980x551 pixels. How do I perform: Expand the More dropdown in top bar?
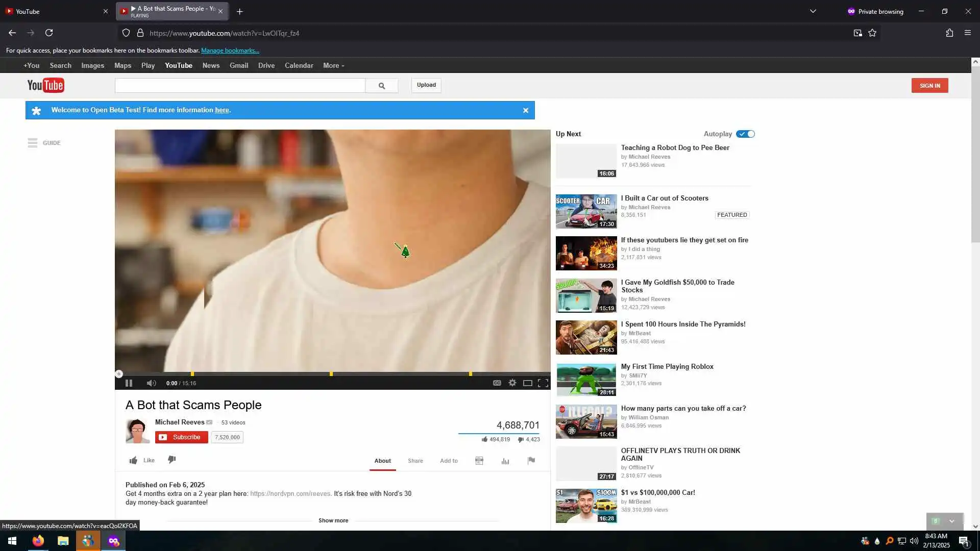[x=334, y=66]
